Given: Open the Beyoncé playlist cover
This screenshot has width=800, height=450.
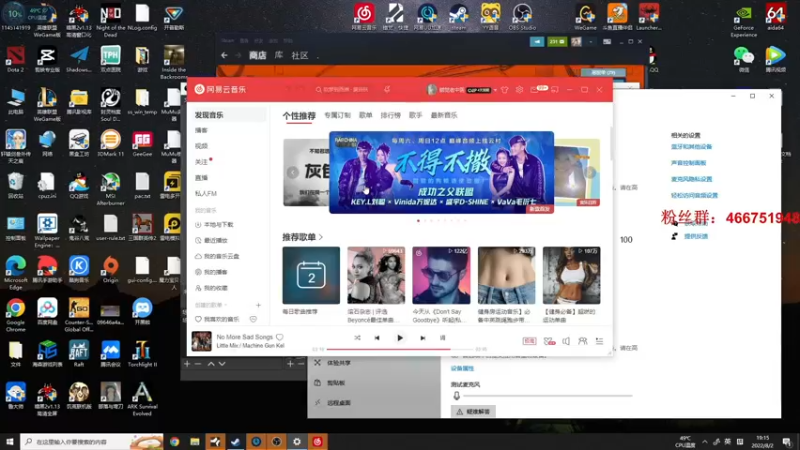Looking at the screenshot, I should [376, 276].
